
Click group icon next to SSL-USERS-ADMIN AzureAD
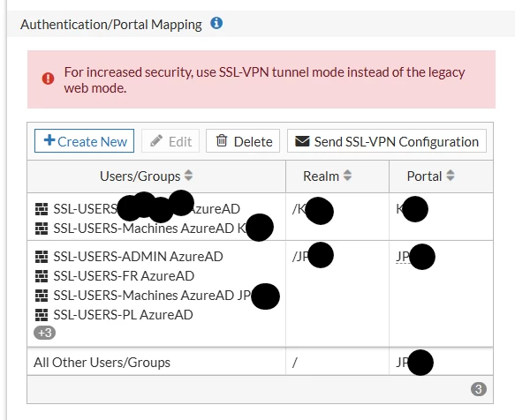(42, 257)
